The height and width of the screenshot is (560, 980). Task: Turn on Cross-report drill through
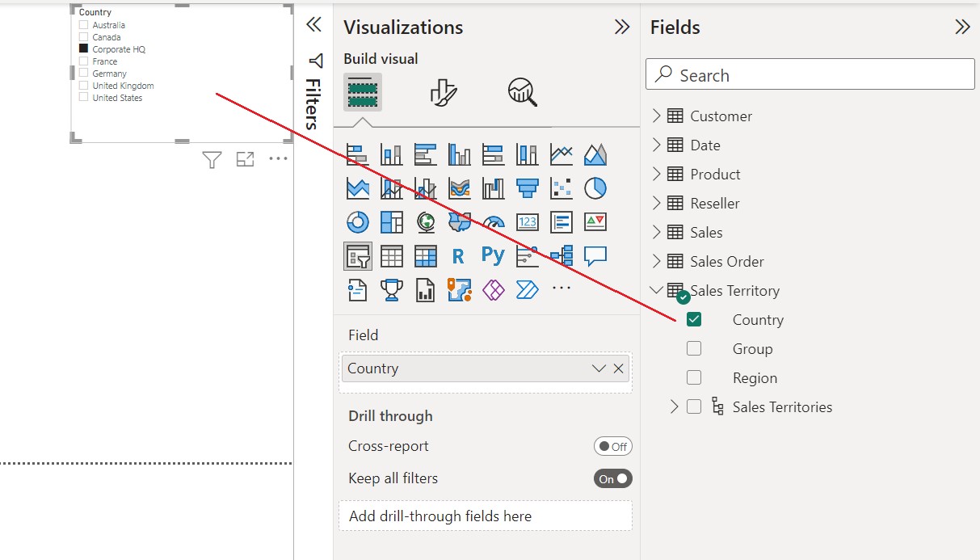612,446
